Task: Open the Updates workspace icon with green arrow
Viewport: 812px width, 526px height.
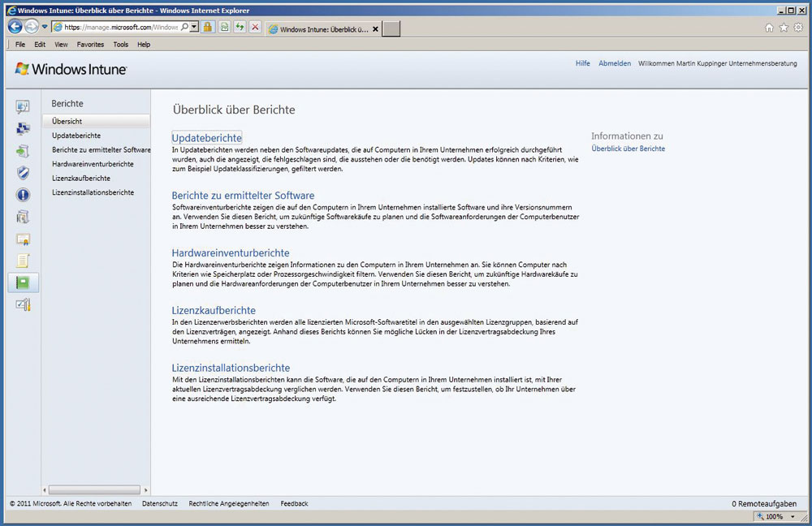Action: coord(23,151)
